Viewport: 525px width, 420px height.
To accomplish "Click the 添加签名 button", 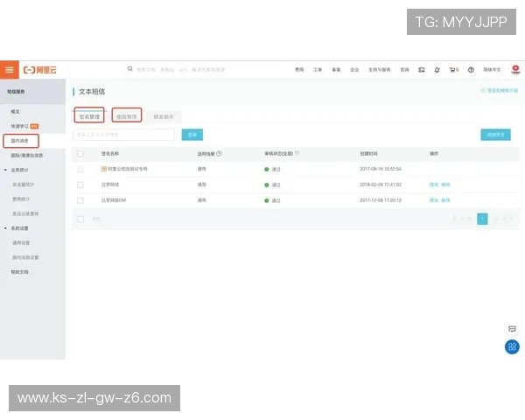I will [495, 135].
